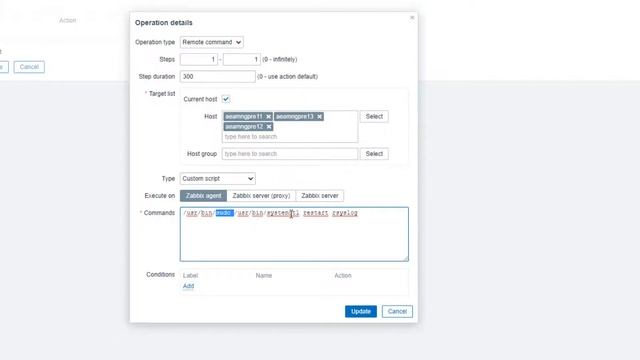Open the Operation type dropdown
Viewport: 640px width, 360px height.
[x=211, y=42]
